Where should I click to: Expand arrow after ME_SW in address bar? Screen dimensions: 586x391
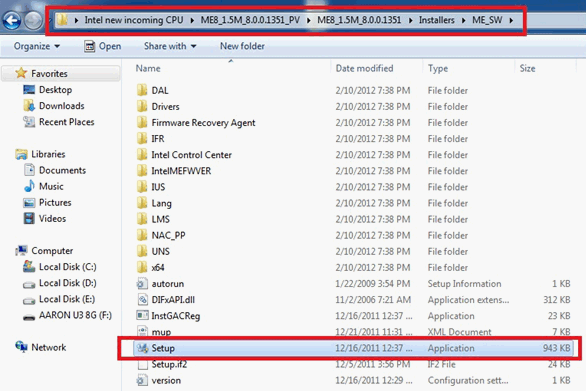pyautogui.click(x=511, y=20)
